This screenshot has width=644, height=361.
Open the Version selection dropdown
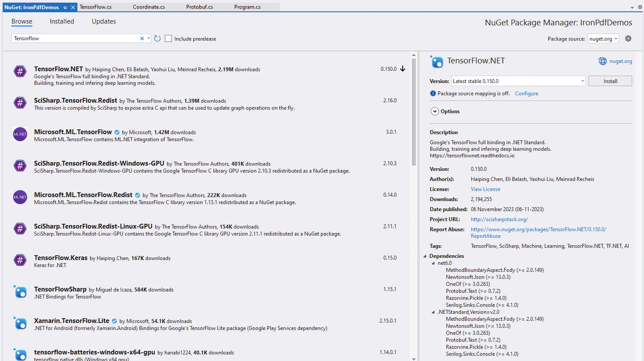point(582,81)
